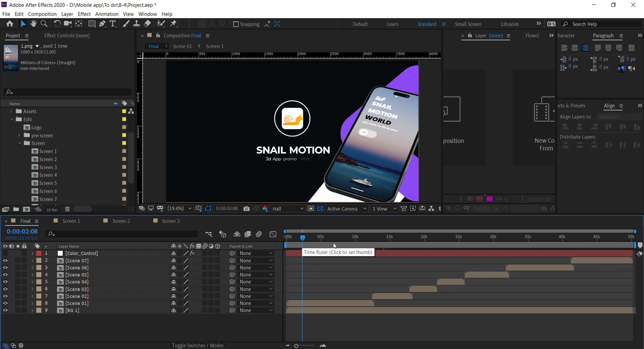This screenshot has height=349, width=644.
Task: Select the Pan Behind anchor point tool
Action: point(79,24)
